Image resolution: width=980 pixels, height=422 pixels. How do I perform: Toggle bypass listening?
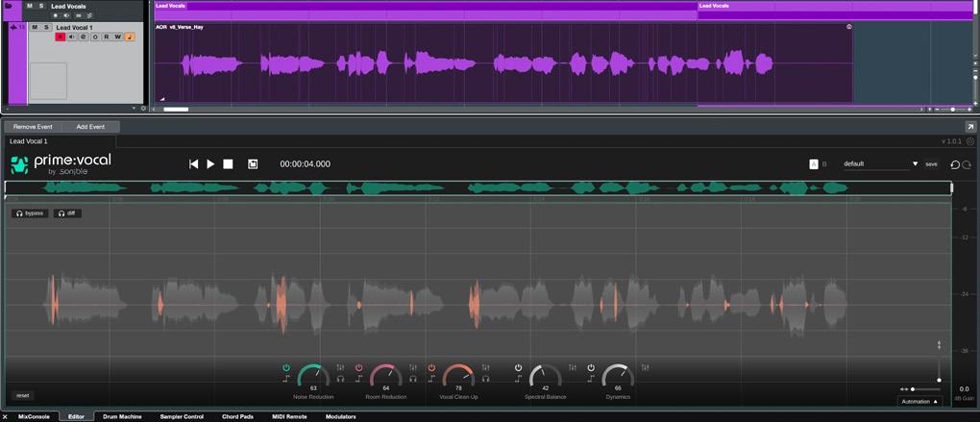pyautogui.click(x=30, y=213)
